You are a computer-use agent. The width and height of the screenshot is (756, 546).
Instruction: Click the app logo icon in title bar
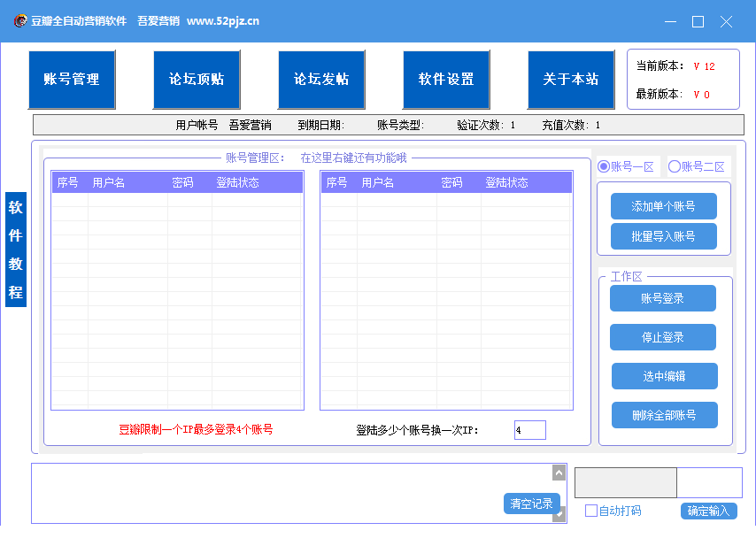pos(20,20)
